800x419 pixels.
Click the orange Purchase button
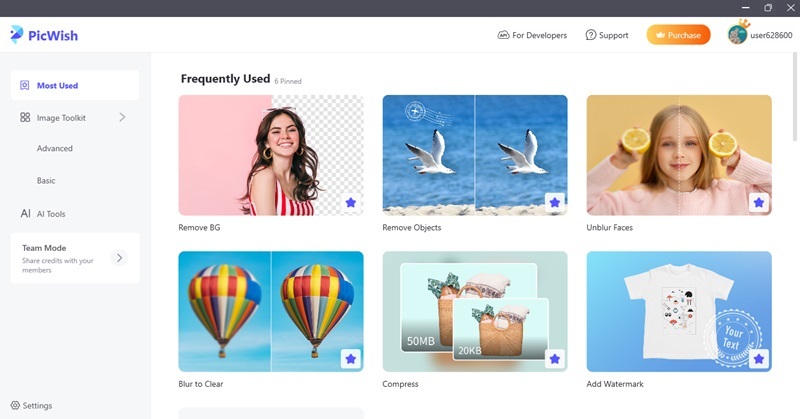[x=678, y=35]
